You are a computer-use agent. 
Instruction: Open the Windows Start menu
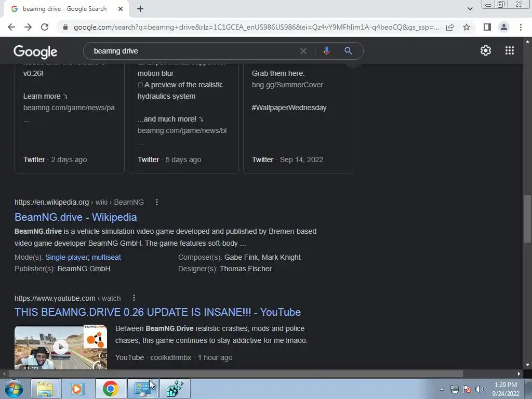coord(14,389)
